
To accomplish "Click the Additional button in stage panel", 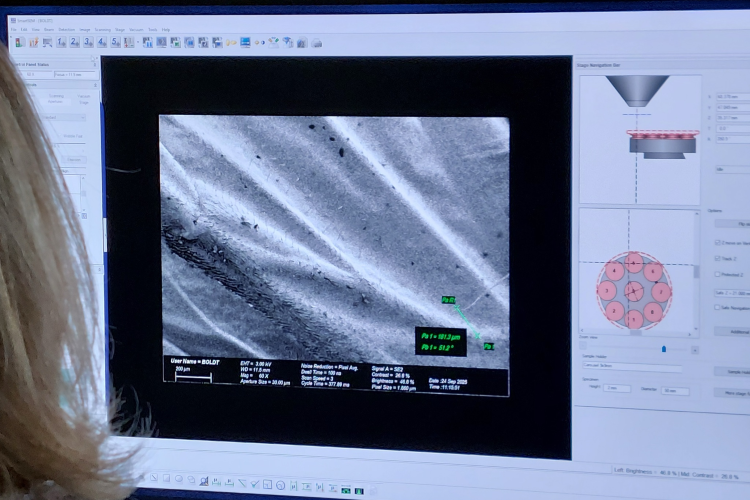I will click(735, 331).
